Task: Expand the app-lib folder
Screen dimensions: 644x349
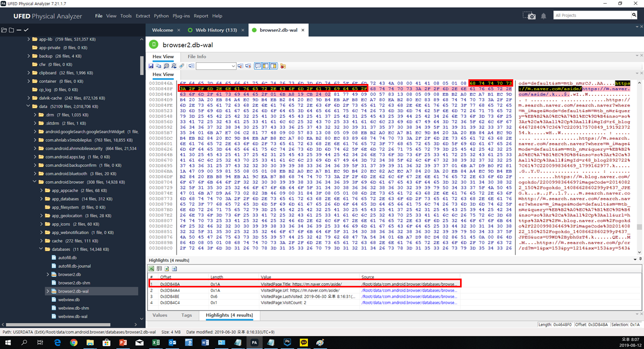Action: tap(29, 39)
